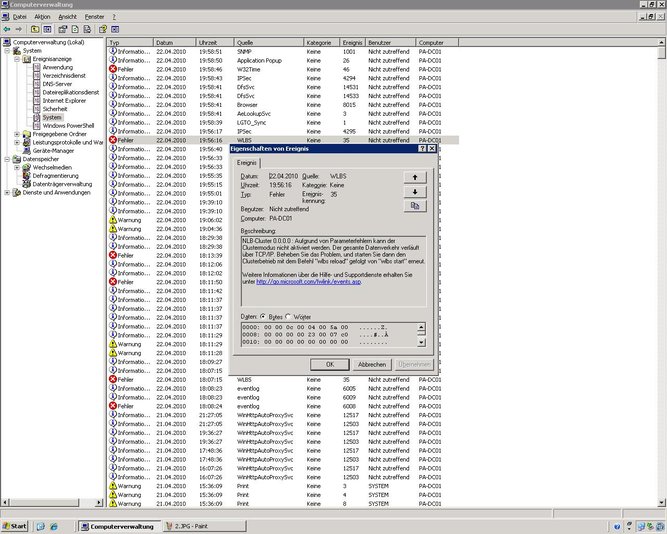The image size is (667, 534).
Task: Open the Start menu
Action: tap(15, 526)
